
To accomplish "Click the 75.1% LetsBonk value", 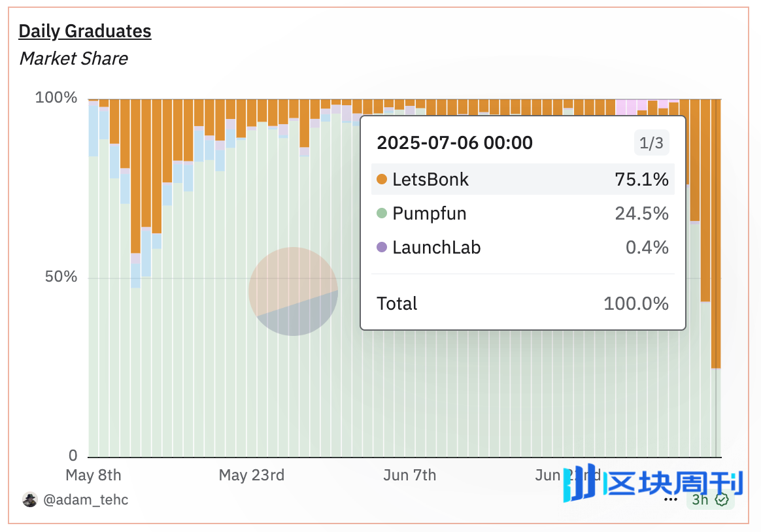I will (641, 180).
